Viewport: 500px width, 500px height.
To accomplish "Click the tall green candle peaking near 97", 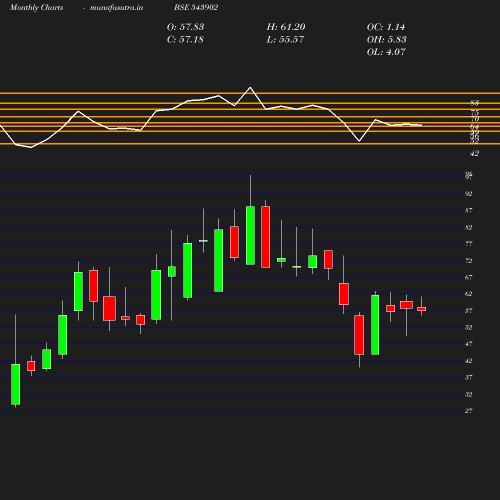I will pos(250,235).
